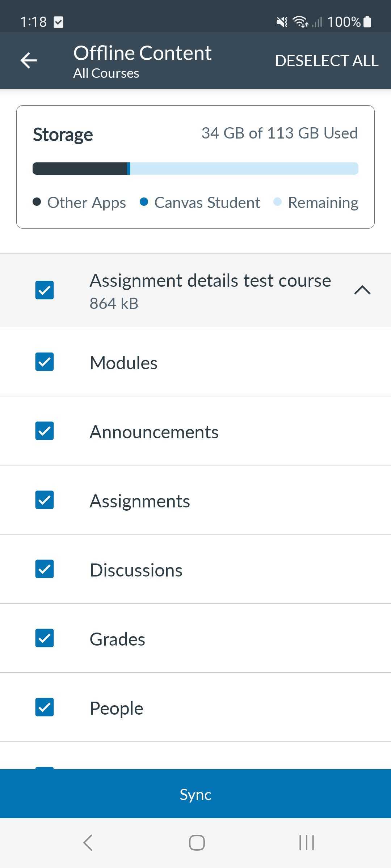Image resolution: width=391 pixels, height=868 pixels.
Task: Tap the Wi-Fi icon in the status bar
Action: (300, 22)
